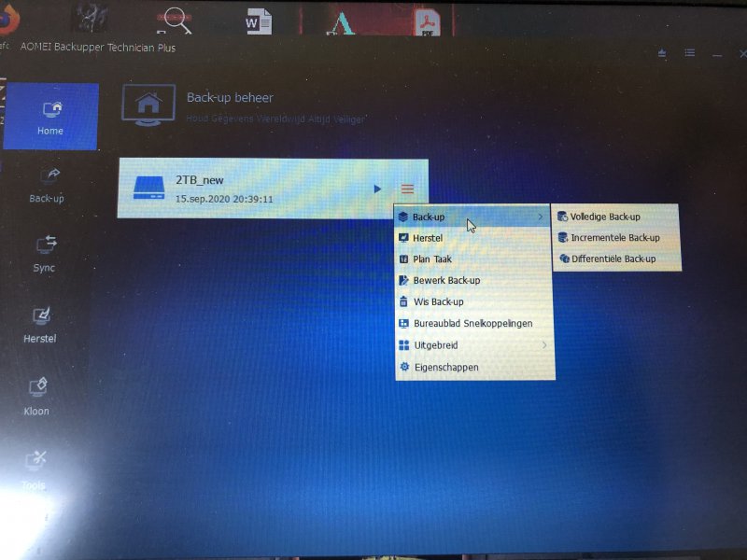Choose Herstel in the context menu

(x=473, y=238)
